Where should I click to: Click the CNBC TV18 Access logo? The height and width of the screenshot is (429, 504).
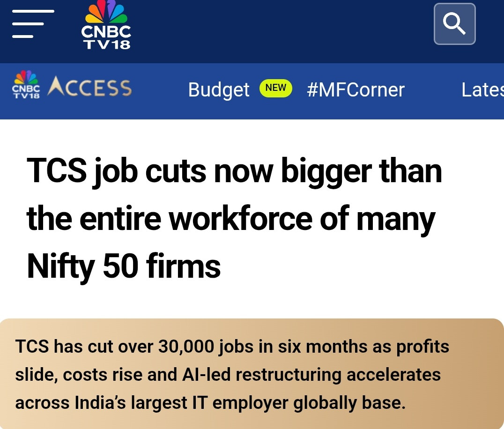click(x=72, y=85)
